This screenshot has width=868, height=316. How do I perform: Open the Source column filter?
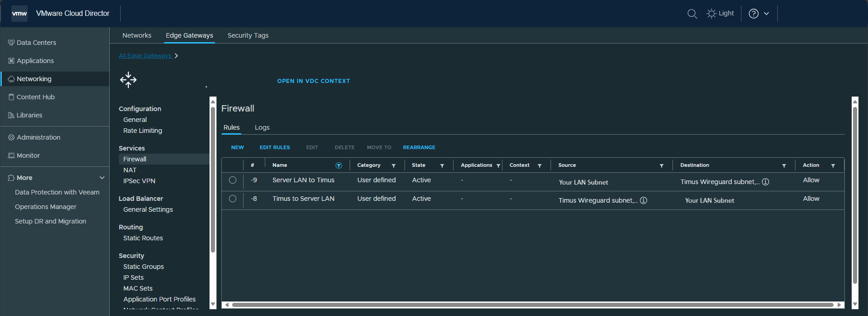(x=662, y=165)
